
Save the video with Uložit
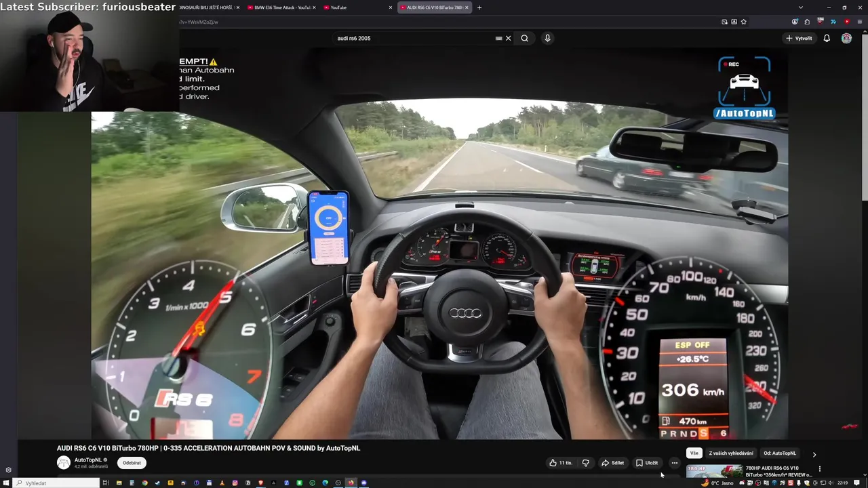[x=647, y=463]
